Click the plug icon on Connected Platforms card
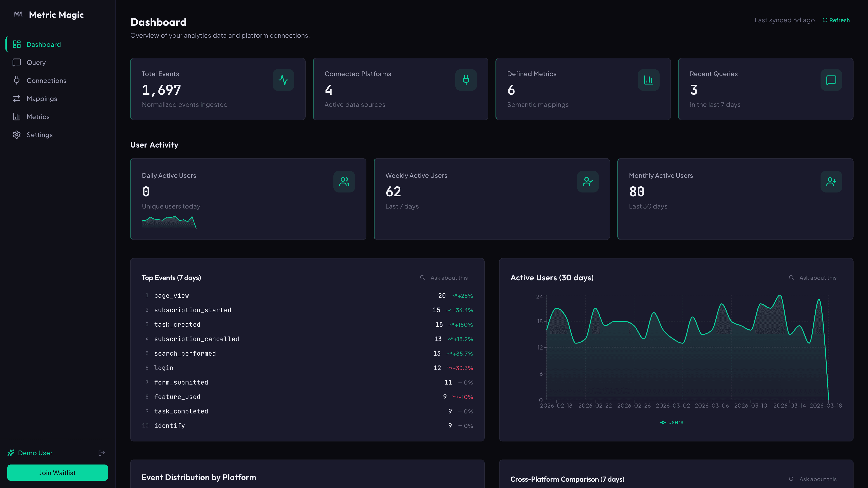 466,80
